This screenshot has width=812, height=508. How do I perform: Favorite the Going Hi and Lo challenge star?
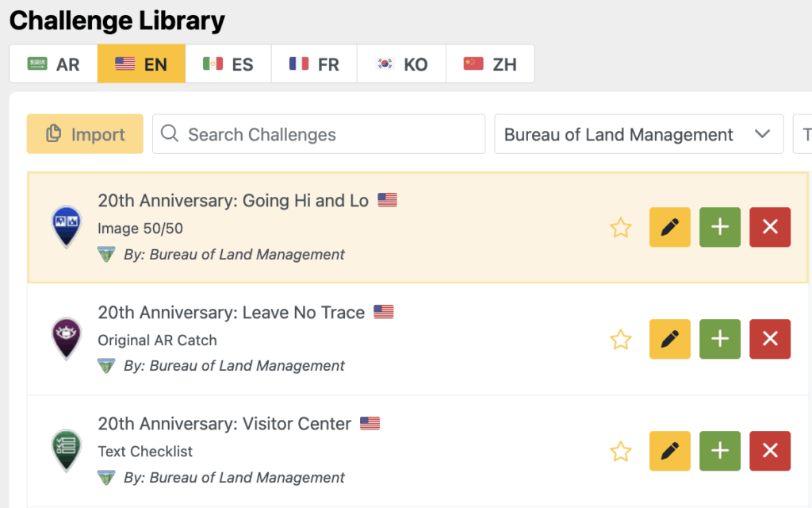[620, 228]
